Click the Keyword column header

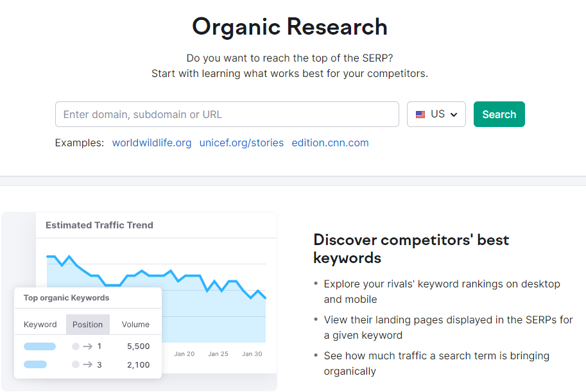click(x=40, y=325)
